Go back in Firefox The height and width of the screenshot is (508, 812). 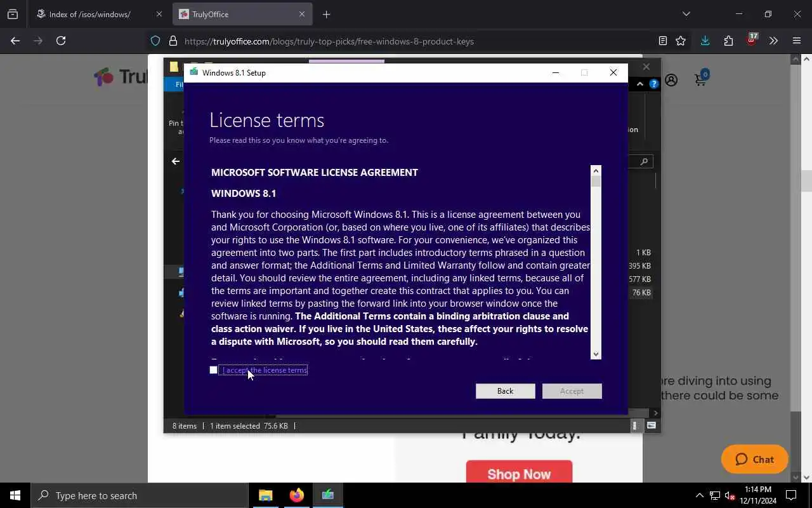click(x=15, y=41)
